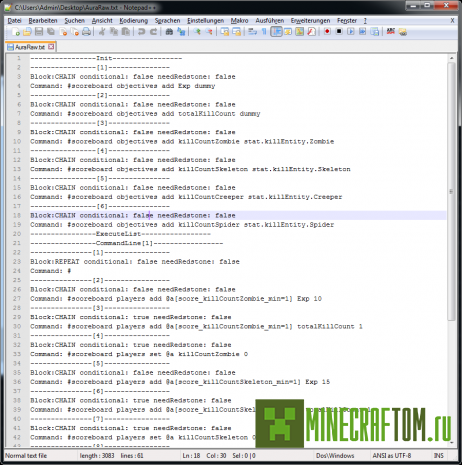The image size is (462, 465).
Task: Click the Paste clipboard icon
Action: coord(126,32)
